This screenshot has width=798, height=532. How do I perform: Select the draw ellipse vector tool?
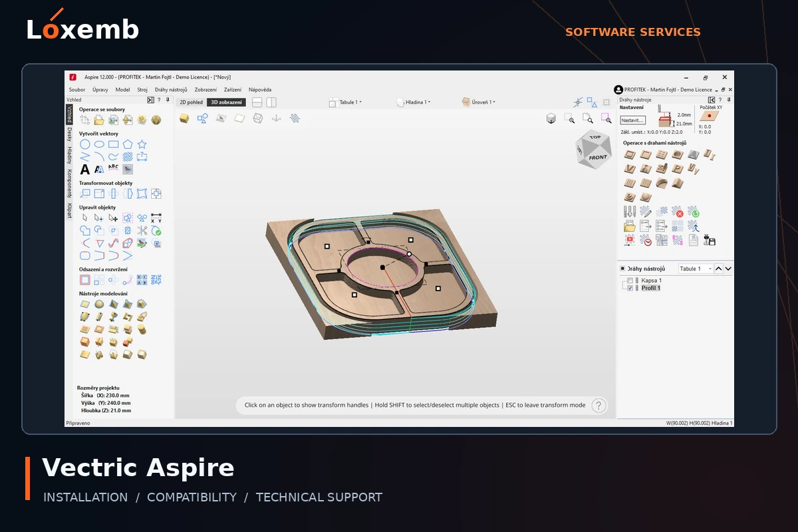click(99, 144)
